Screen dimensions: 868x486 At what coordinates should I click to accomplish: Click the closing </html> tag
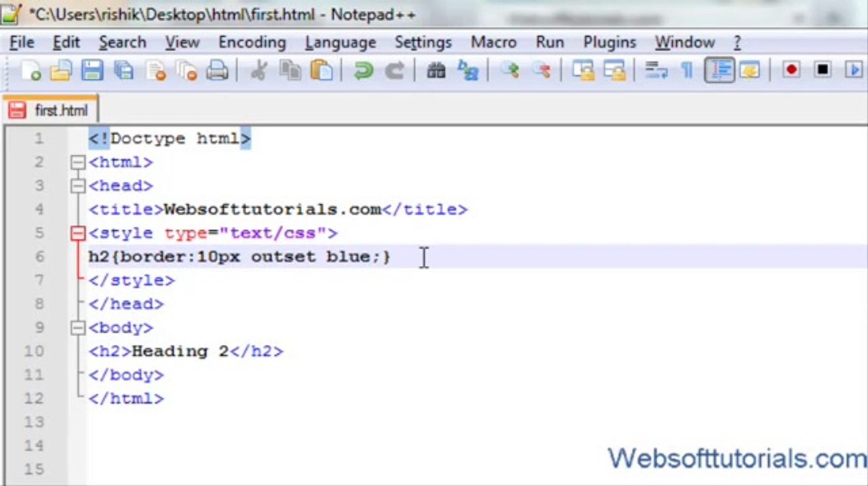pos(126,398)
